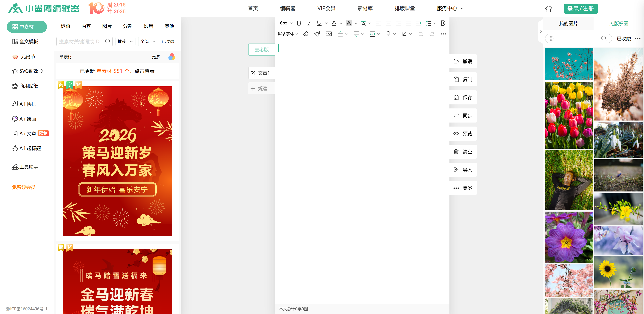Viewport: 644px width, 314px height.
Task: Switch to the 无版权图 tab
Action: tap(618, 23)
